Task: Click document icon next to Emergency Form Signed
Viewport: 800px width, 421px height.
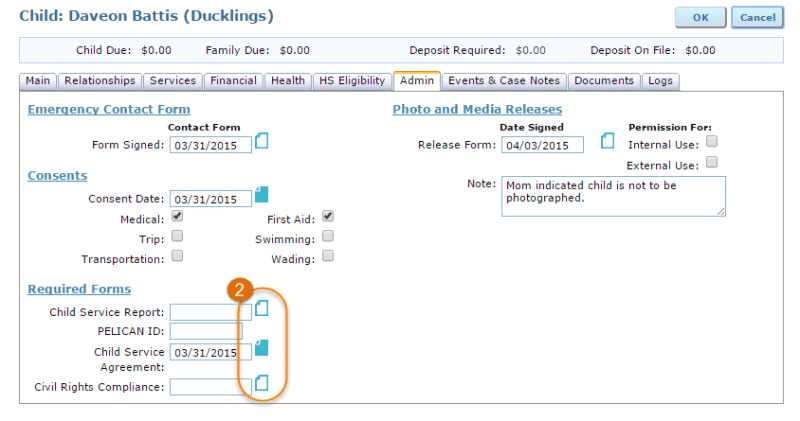Action: tap(262, 141)
